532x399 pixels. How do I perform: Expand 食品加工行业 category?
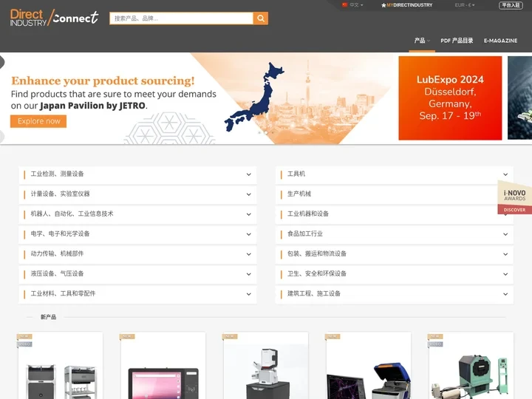[x=395, y=234]
